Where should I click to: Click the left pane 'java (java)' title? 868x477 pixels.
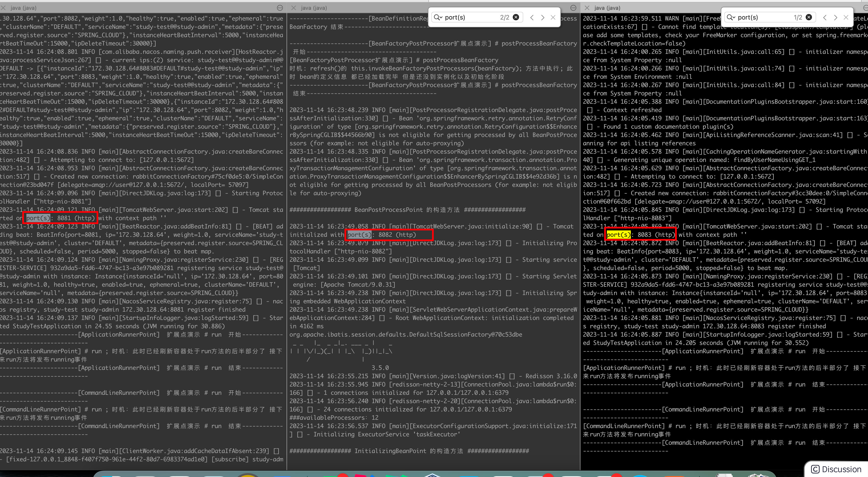[23, 7]
